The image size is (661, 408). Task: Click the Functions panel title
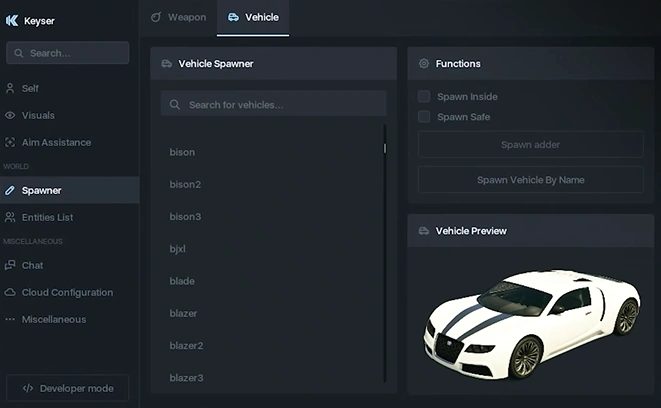pos(458,64)
